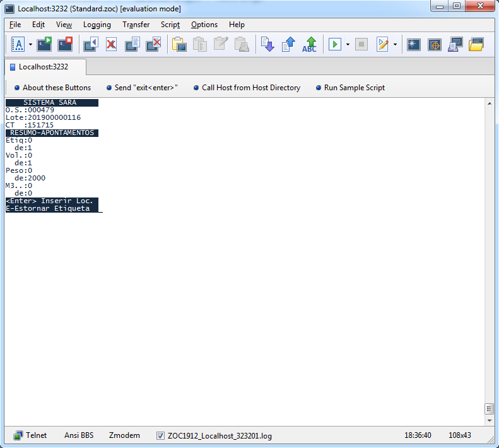Open the Logging menu
This screenshot has width=499, height=448.
click(97, 25)
